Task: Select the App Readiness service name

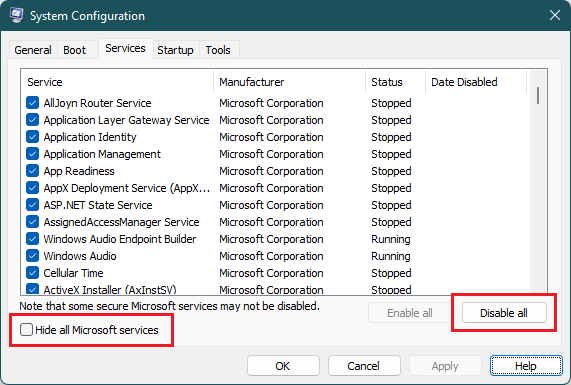Action: point(79,171)
